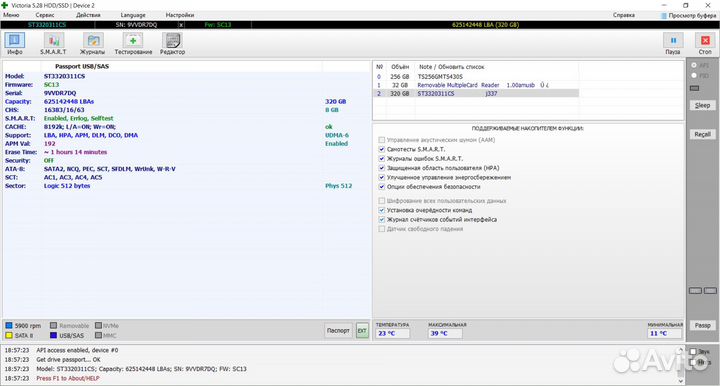720x386 pixels.
Task: Select drive row 1 Removable MultipleCard Reader
Action: [476, 85]
